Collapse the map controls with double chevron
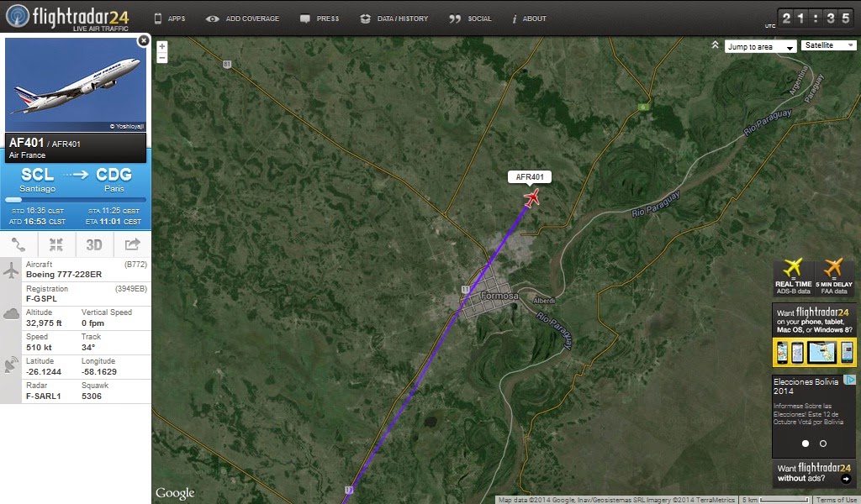 click(715, 45)
